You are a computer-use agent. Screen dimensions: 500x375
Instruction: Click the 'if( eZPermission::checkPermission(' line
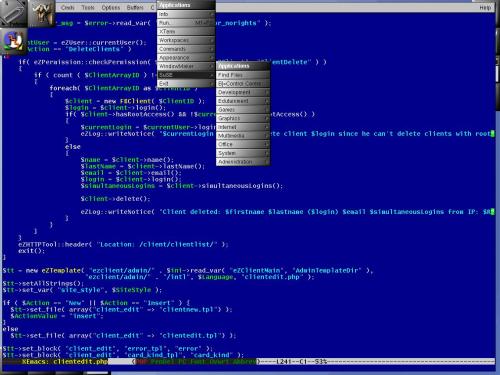tap(173, 62)
